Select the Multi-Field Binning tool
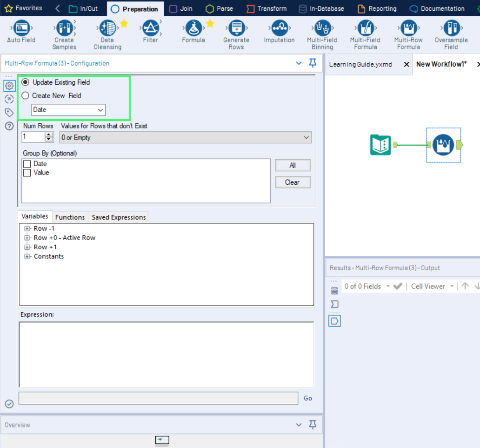This screenshot has width=480, height=448. [322, 29]
